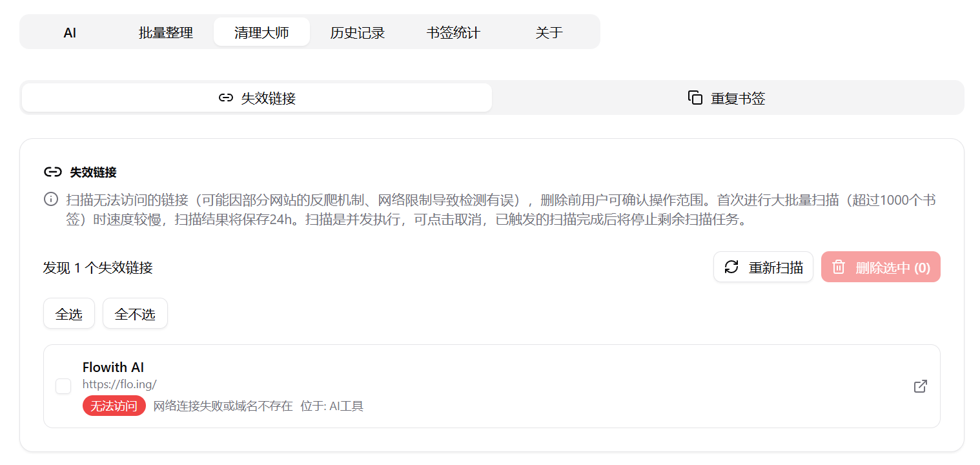Switch to the AI tab
The image size is (980, 465).
(70, 32)
